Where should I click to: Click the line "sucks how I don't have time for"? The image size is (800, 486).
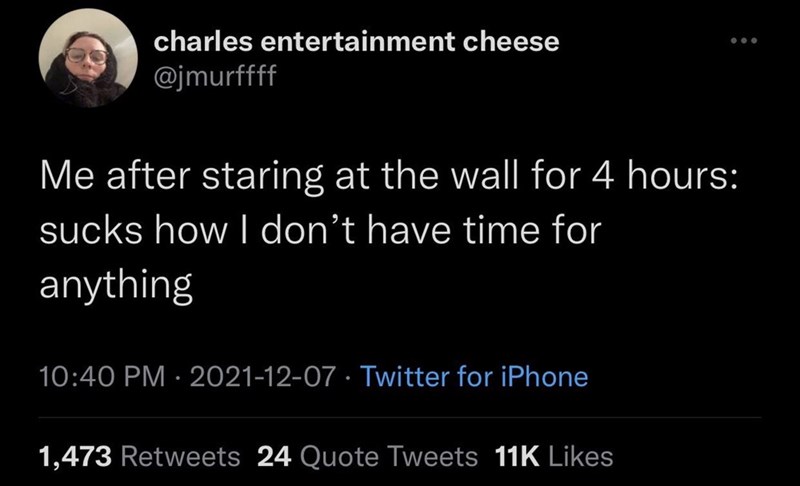(x=318, y=233)
